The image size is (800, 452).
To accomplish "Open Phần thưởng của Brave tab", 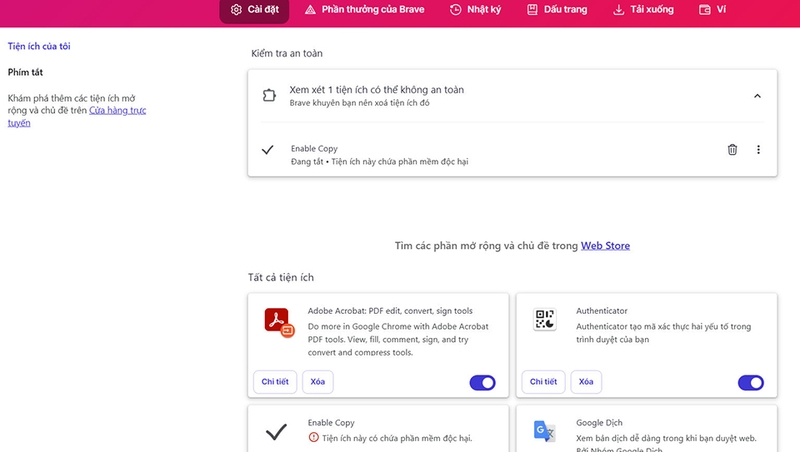I will pyautogui.click(x=364, y=10).
